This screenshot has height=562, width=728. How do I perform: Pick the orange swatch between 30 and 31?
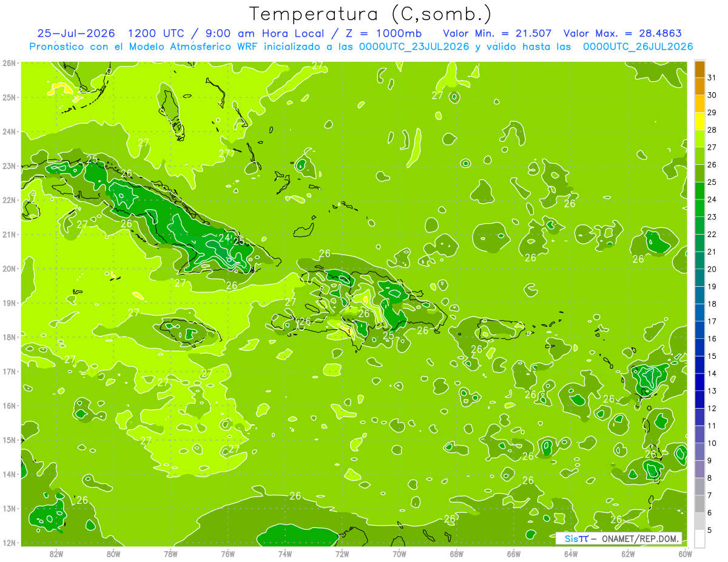(x=699, y=86)
